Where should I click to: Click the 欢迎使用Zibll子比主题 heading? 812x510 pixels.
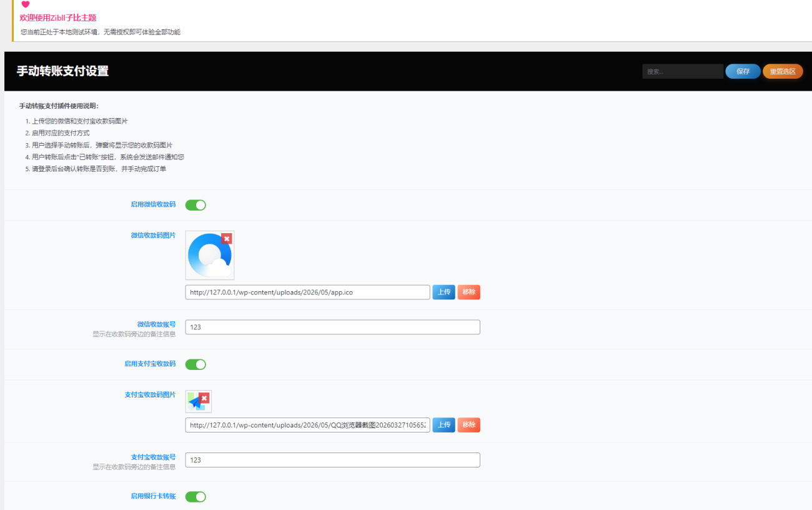[58, 18]
